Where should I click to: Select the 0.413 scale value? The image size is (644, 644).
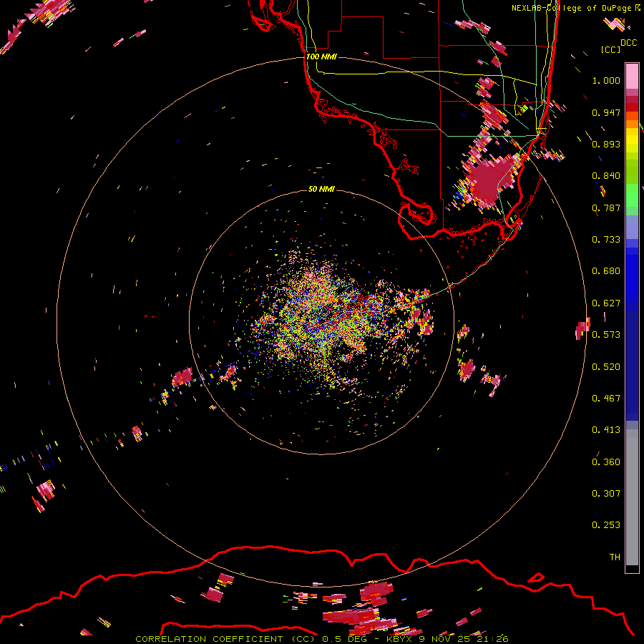point(606,430)
